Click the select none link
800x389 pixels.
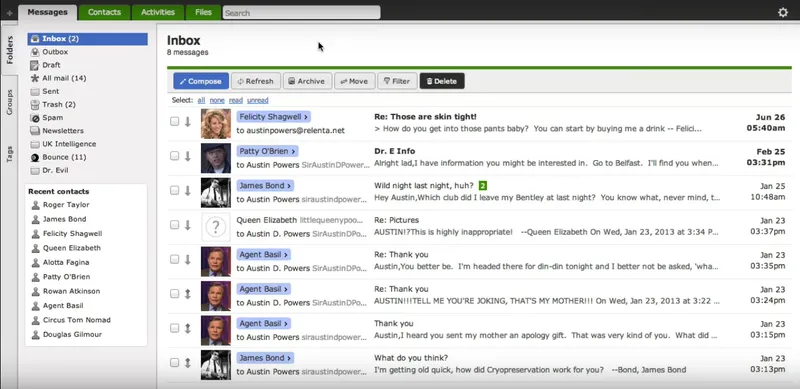(x=217, y=101)
